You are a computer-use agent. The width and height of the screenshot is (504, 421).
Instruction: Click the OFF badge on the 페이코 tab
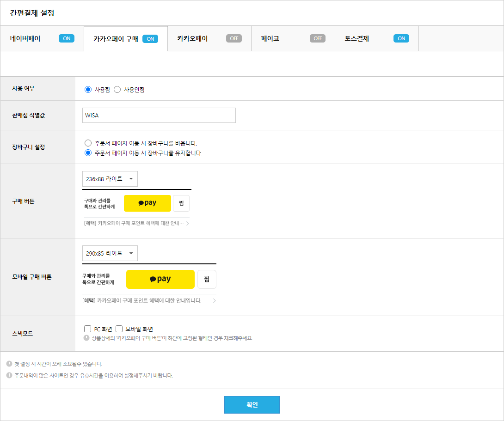click(x=318, y=38)
